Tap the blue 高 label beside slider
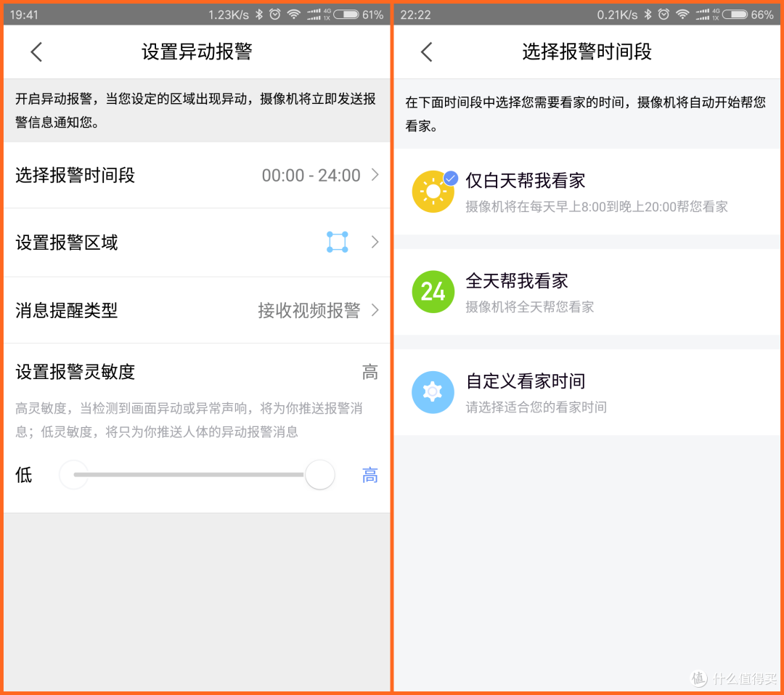 (370, 475)
